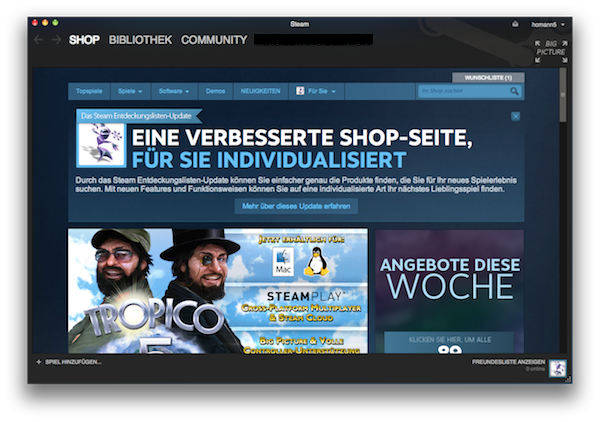Go forward with the right arrow
Screen dimensions: 600x422
click(56, 40)
